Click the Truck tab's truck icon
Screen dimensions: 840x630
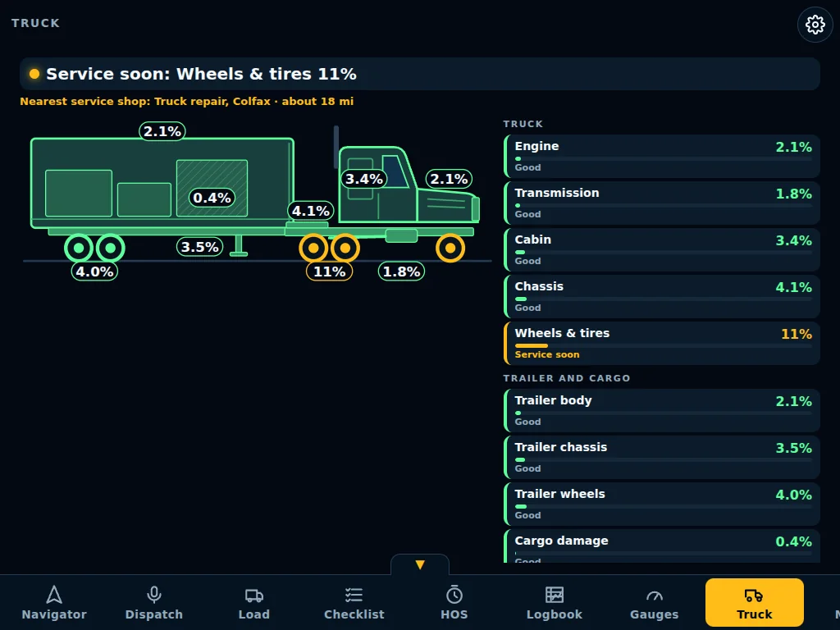(x=755, y=596)
